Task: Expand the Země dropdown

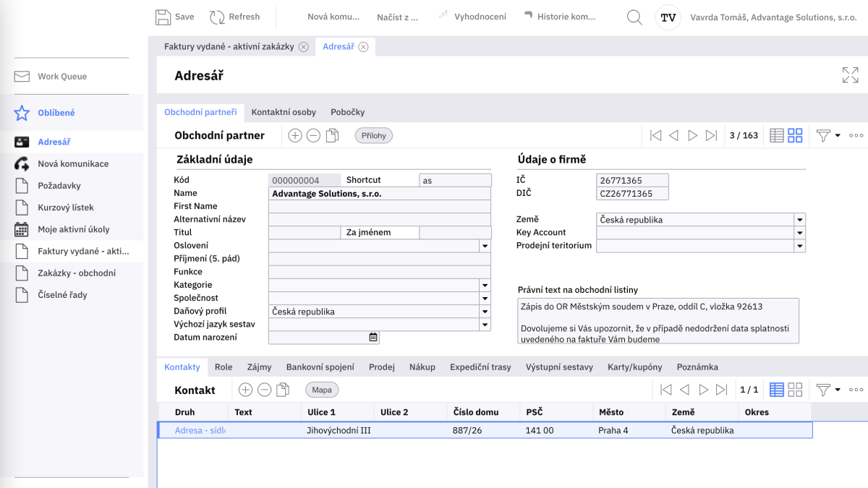Action: (x=799, y=220)
